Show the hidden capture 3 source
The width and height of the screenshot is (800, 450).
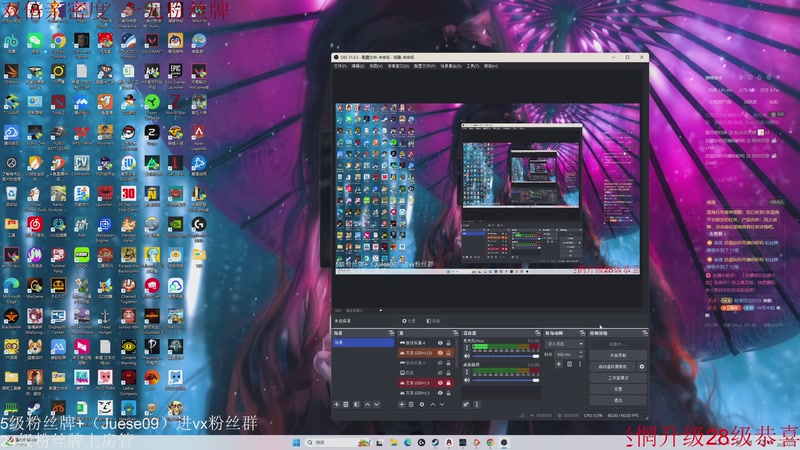pos(440,363)
